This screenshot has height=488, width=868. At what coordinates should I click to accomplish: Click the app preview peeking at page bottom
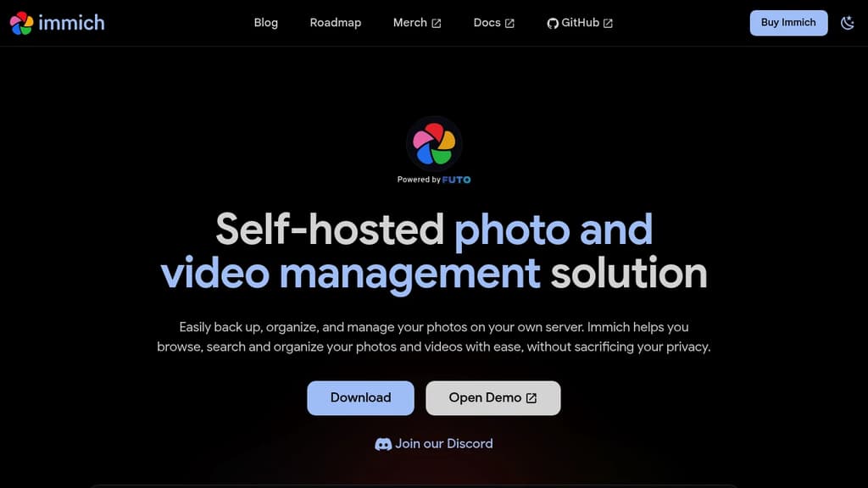point(434,485)
